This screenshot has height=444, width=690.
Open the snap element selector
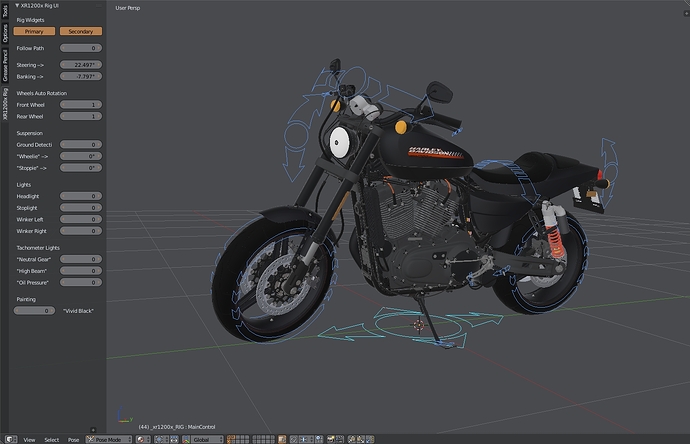pos(306,439)
